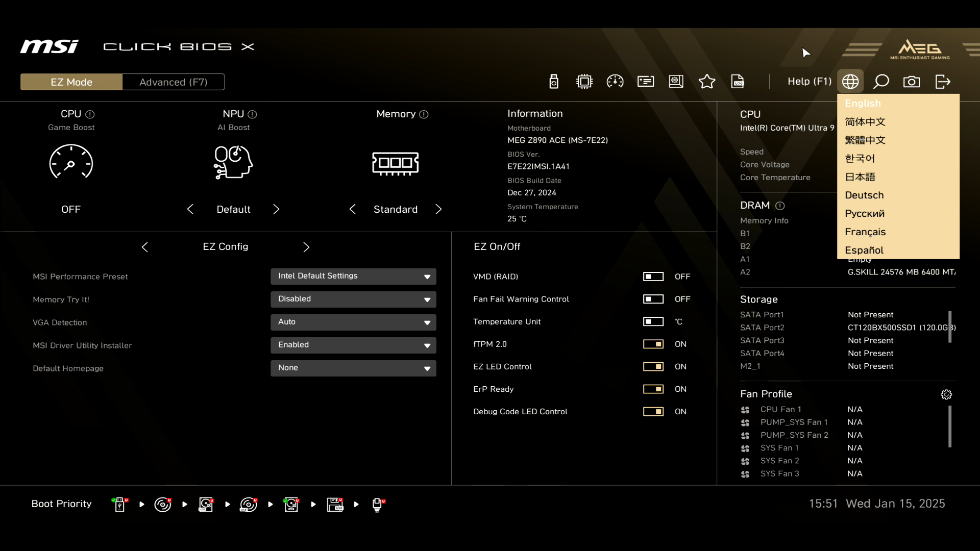Click the right arrow next to Memory Standard
The image size is (980, 551).
click(438, 209)
